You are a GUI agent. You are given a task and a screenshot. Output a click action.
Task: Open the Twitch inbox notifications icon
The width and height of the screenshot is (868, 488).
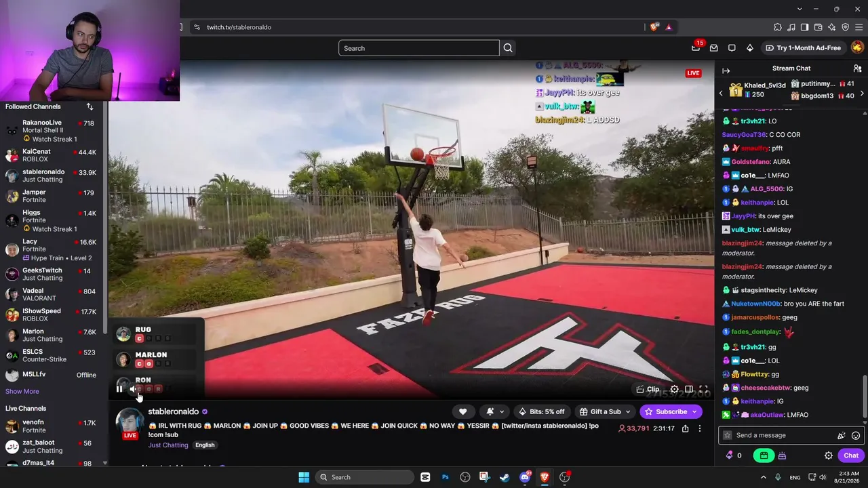click(713, 48)
